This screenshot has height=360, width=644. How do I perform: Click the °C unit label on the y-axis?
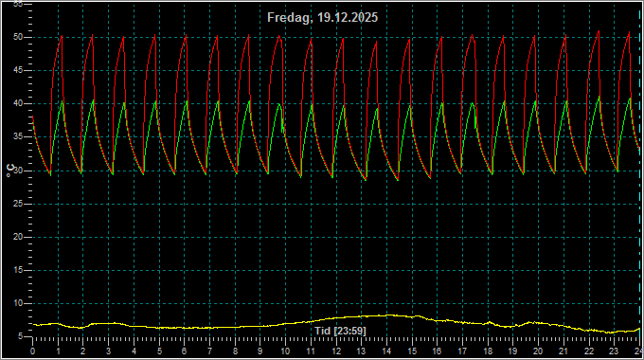pos(10,171)
